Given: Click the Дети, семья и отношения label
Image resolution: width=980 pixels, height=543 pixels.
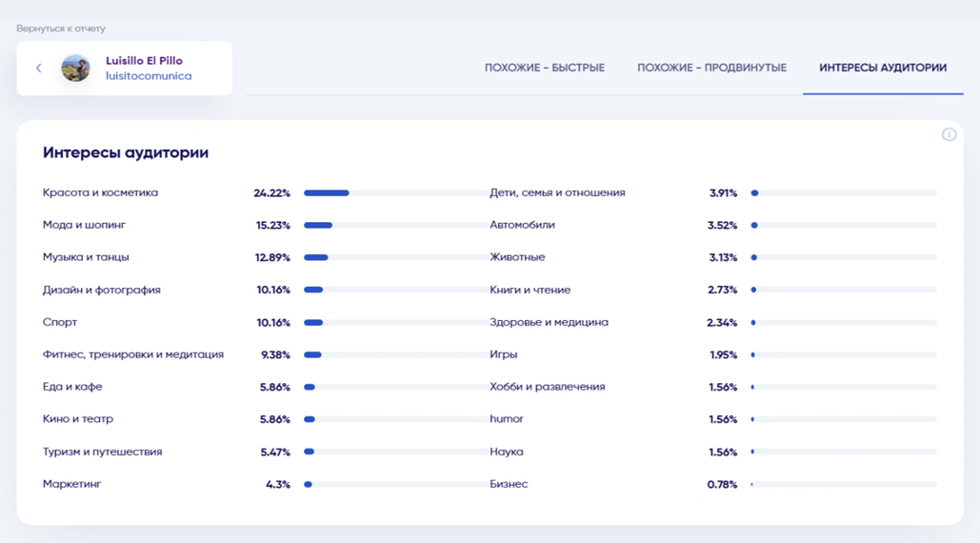Looking at the screenshot, I should tap(557, 192).
